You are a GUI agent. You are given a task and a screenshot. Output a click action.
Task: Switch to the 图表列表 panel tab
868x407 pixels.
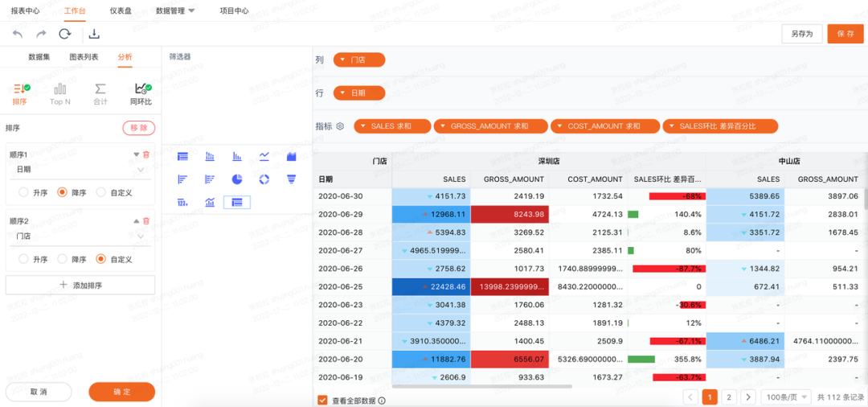point(84,57)
